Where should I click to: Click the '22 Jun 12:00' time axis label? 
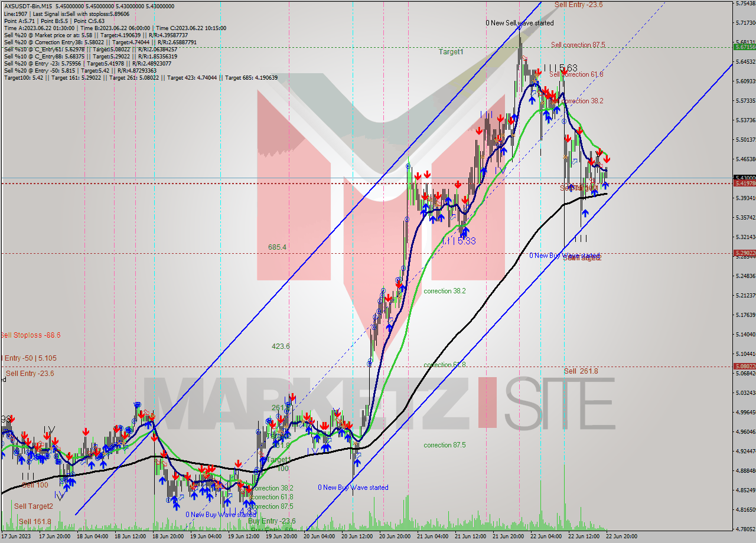[x=584, y=537]
